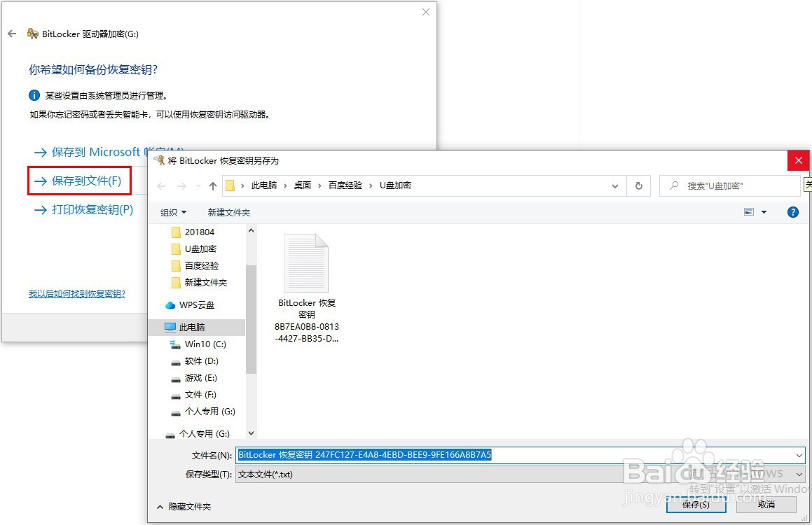The image size is (812, 525).
Task: Click U盘加密 in address breadcrumb
Action: click(x=395, y=185)
